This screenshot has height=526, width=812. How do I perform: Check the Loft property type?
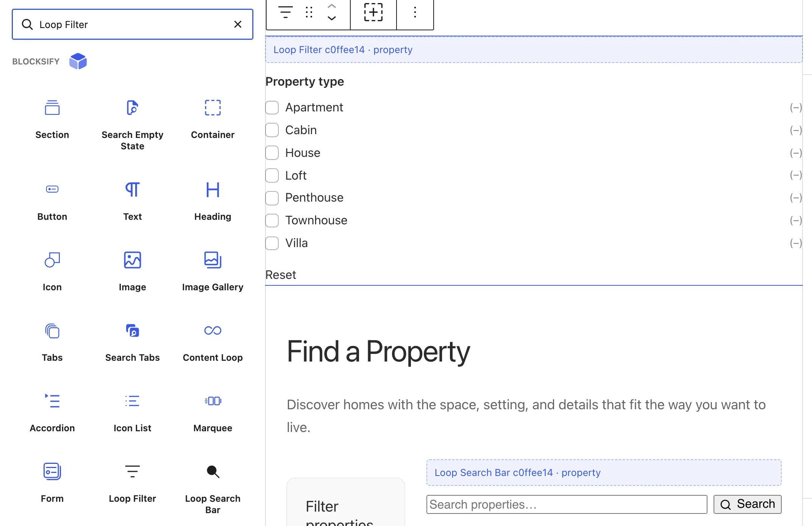(x=272, y=175)
